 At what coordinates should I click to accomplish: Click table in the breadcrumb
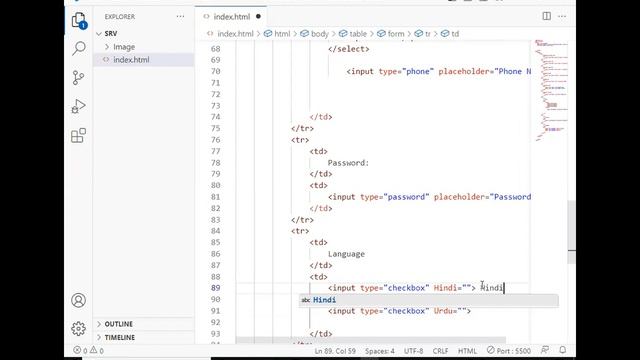click(x=358, y=34)
